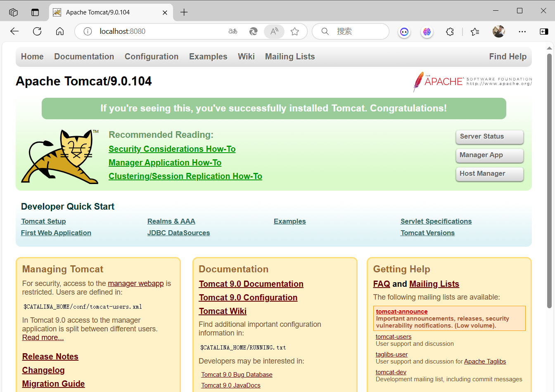Open Manager Application How-To link
Viewport: 555px width, 392px height.
tap(165, 163)
